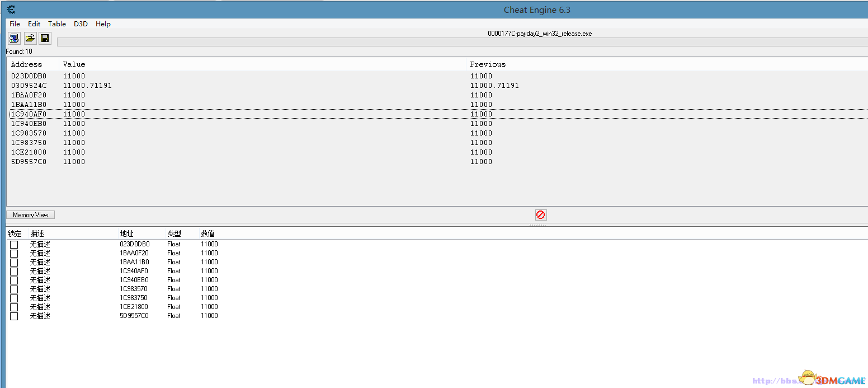The image size is (868, 388).
Task: Click address 1BAA0F20 in the lower cheat table
Action: [x=134, y=253]
